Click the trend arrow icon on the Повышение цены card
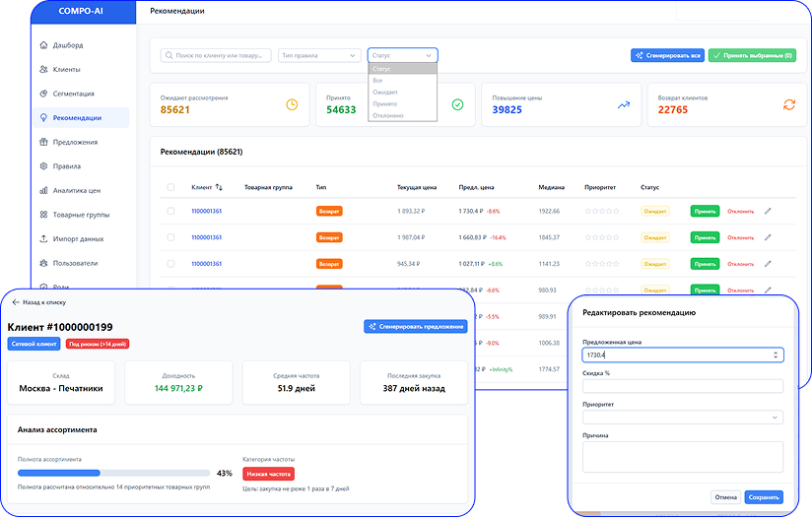The height and width of the screenshot is (518, 812). pyautogui.click(x=623, y=105)
